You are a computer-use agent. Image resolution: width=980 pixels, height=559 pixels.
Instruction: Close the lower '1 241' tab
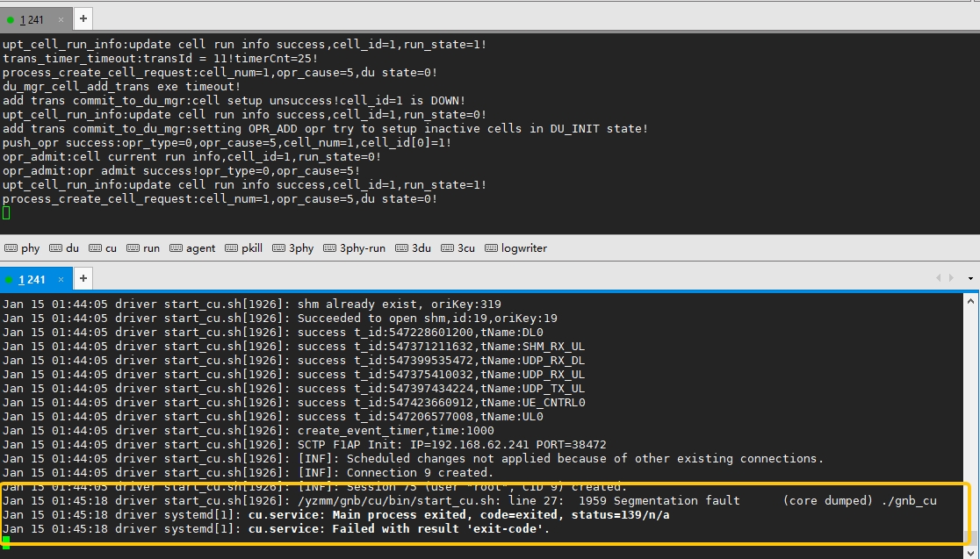click(61, 279)
